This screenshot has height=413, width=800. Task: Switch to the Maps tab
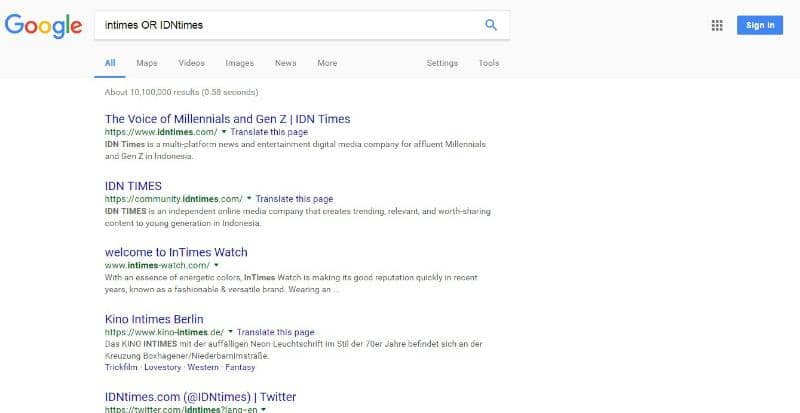[x=147, y=63]
